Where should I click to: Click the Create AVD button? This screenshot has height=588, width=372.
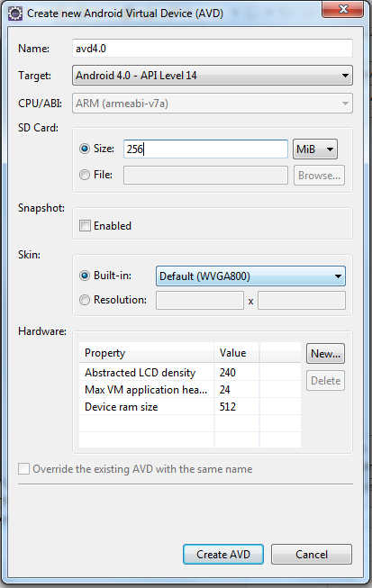click(223, 555)
